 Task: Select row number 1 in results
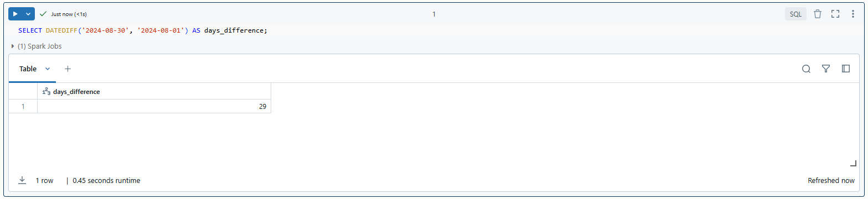[x=23, y=107]
